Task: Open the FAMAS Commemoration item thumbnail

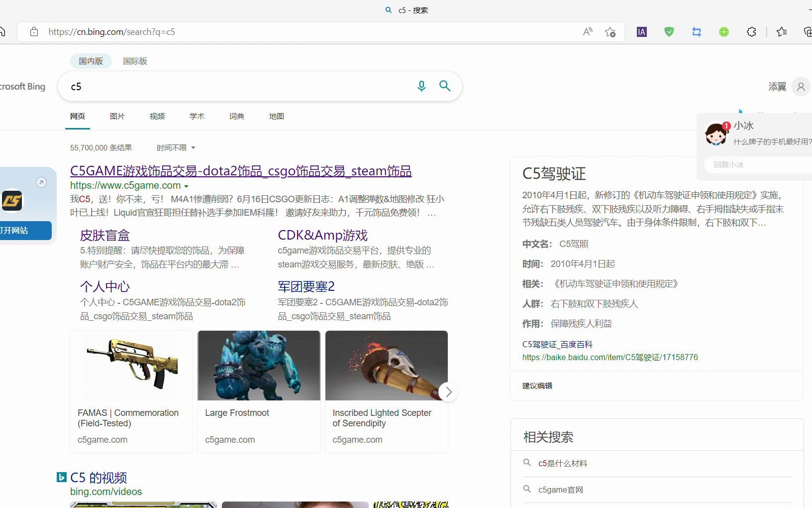Action: coord(131,366)
